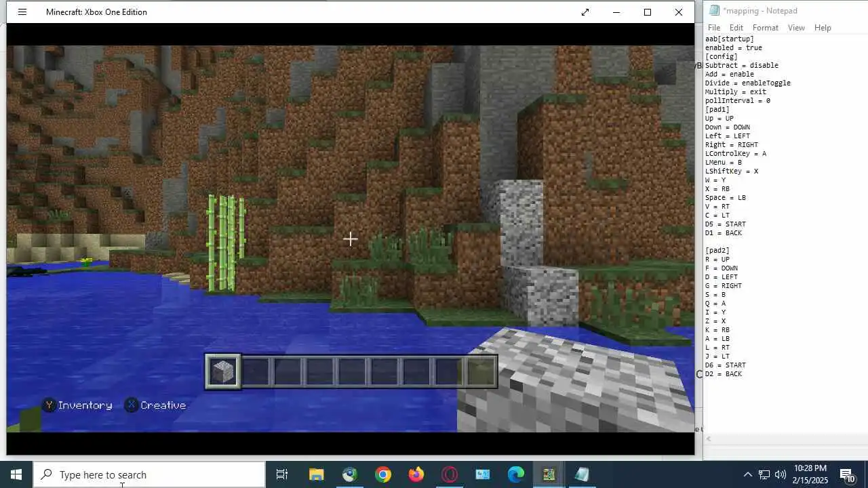
Task: Click 'D6 = START' line in Notepad
Action: coord(726,365)
